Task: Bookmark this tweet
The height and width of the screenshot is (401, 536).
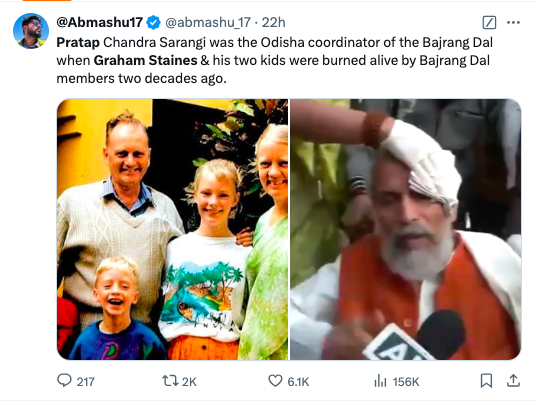Action: coord(486,380)
